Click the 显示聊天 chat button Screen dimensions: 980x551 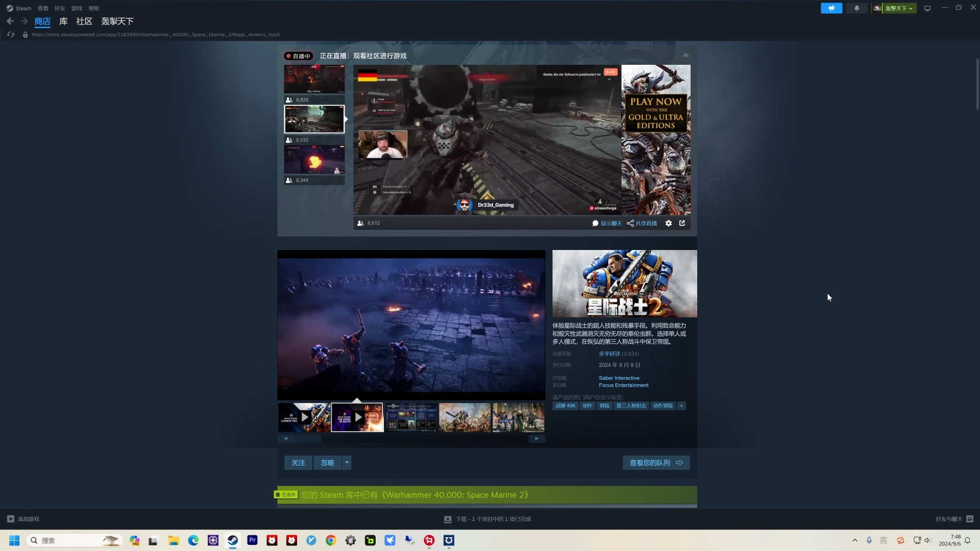point(607,223)
